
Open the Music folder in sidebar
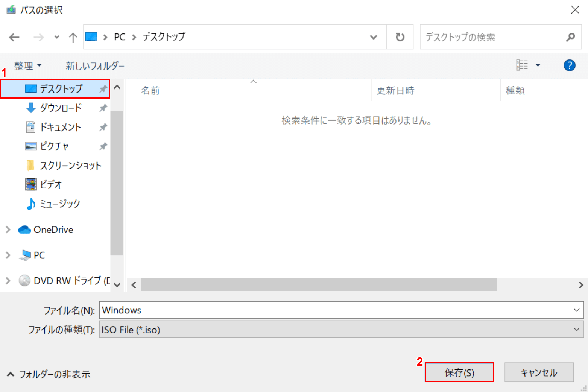60,204
